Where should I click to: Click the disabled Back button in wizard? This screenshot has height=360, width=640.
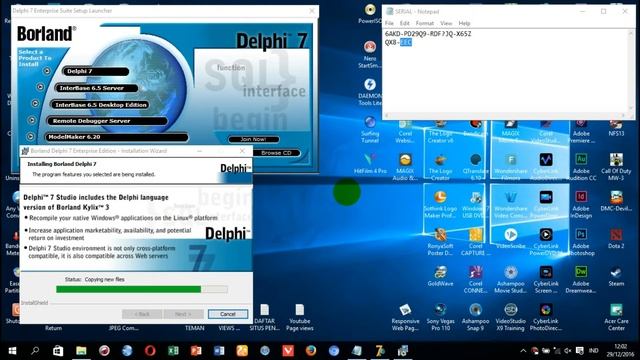(x=142, y=314)
